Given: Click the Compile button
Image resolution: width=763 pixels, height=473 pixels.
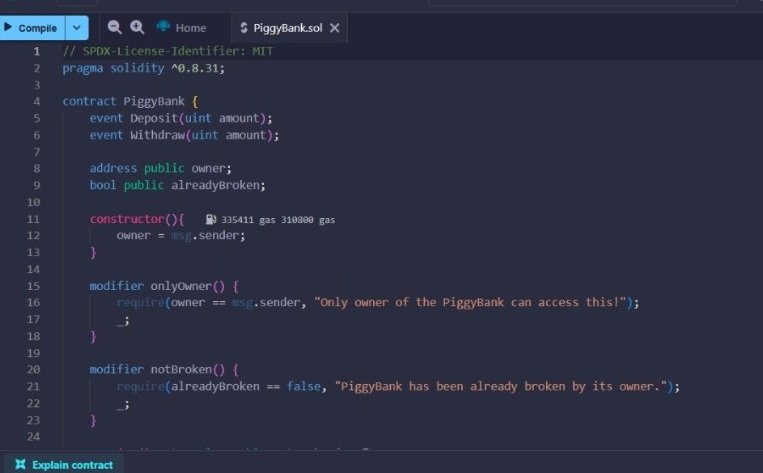Looking at the screenshot, I should pos(32,28).
